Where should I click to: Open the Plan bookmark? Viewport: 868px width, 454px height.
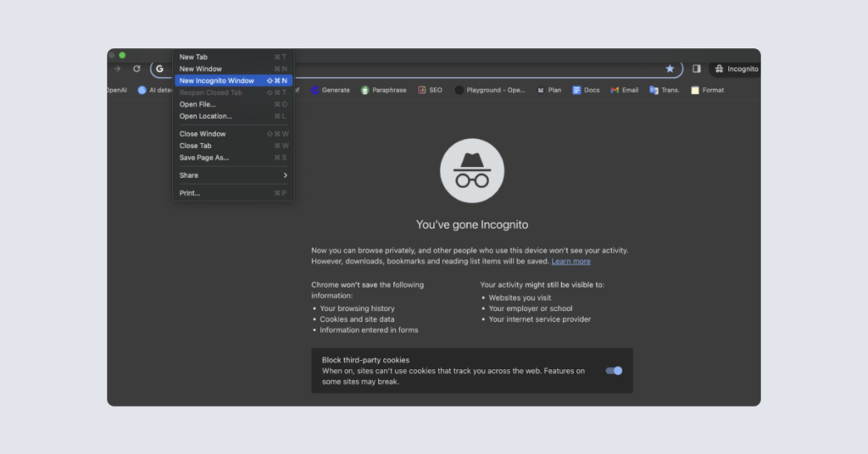click(549, 90)
